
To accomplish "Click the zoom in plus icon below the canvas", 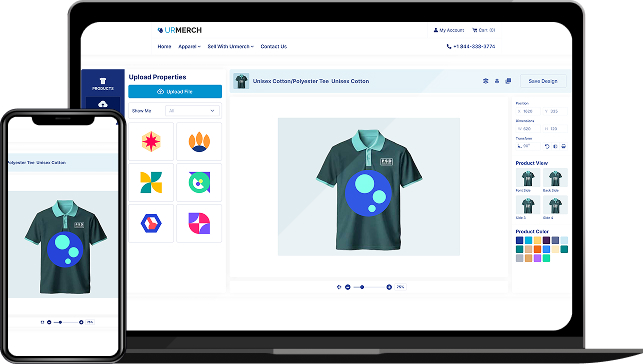I will coord(389,287).
